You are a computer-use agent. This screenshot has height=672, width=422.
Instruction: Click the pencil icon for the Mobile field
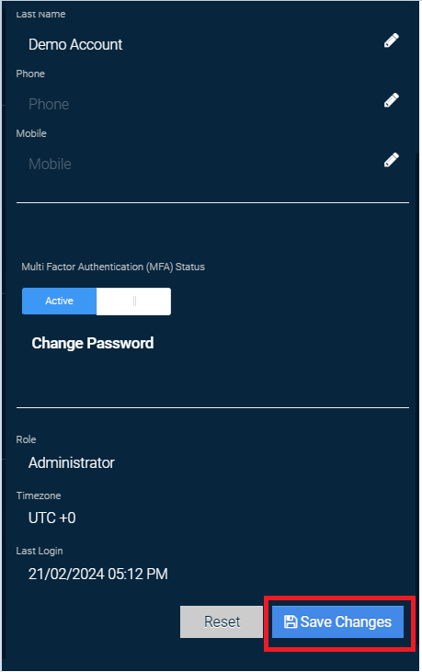point(391,160)
